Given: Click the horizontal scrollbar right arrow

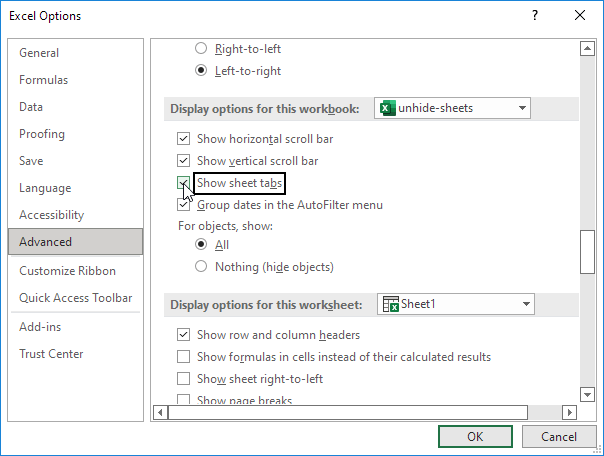Looking at the screenshot, I should point(570,411).
